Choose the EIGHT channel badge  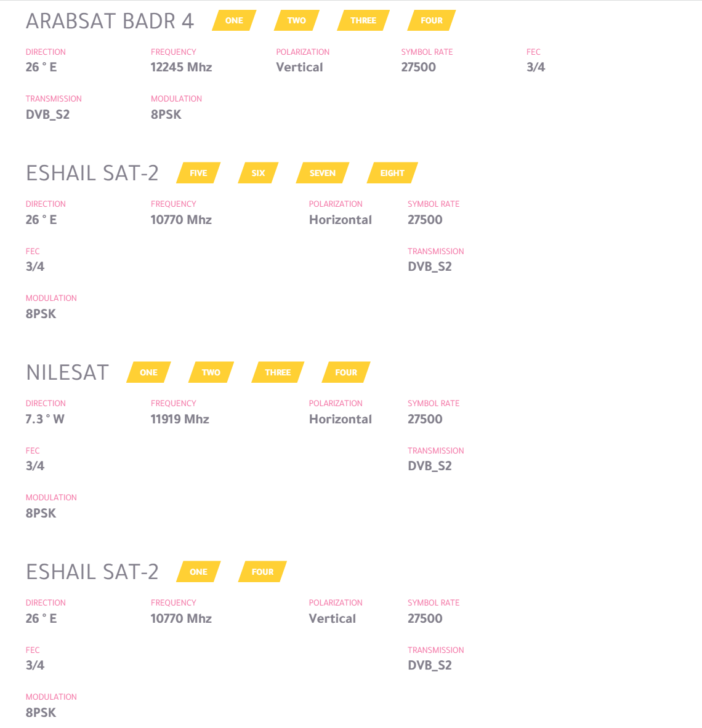392,173
